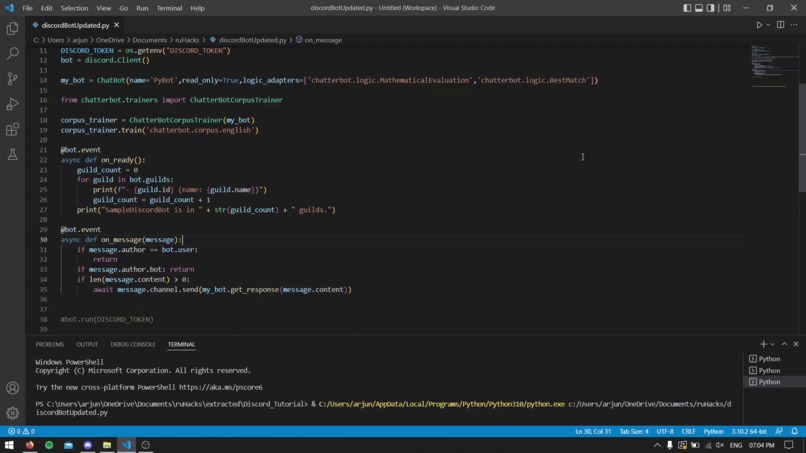Open the Testing flask view
This screenshot has height=453, width=806.
12,154
